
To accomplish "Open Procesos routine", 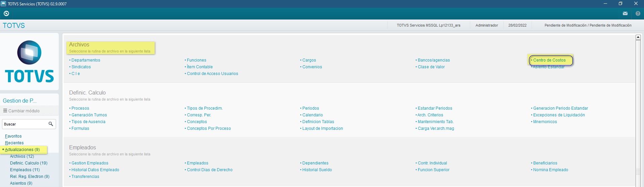I will (80, 108).
